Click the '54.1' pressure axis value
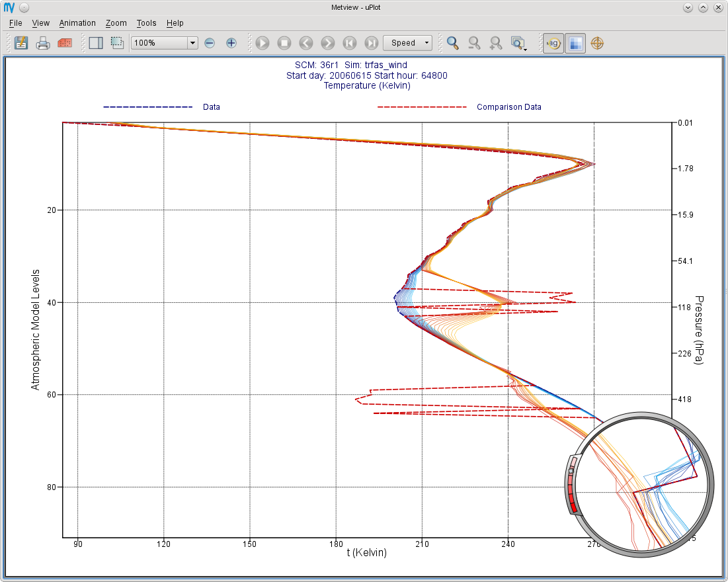The width and height of the screenshot is (728, 582). tap(685, 261)
